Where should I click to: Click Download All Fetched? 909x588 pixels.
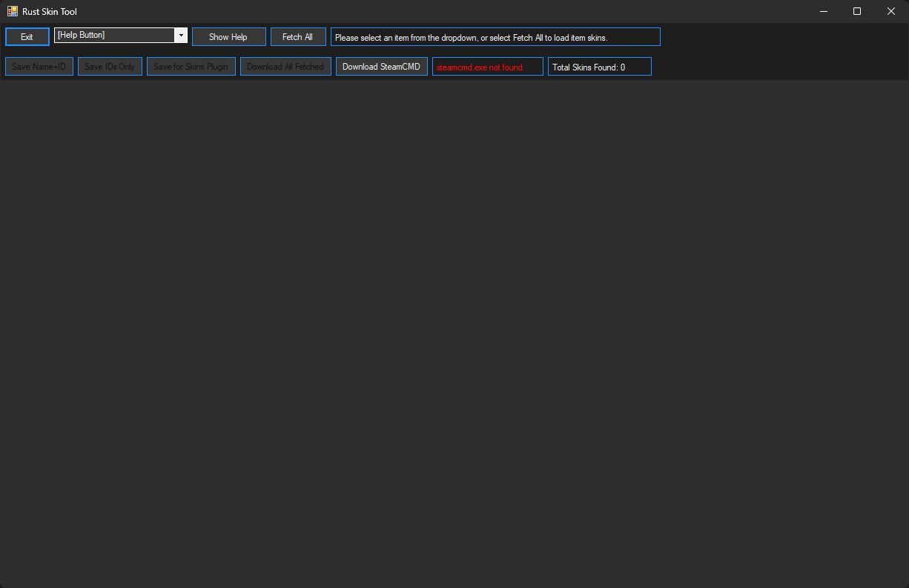point(285,67)
